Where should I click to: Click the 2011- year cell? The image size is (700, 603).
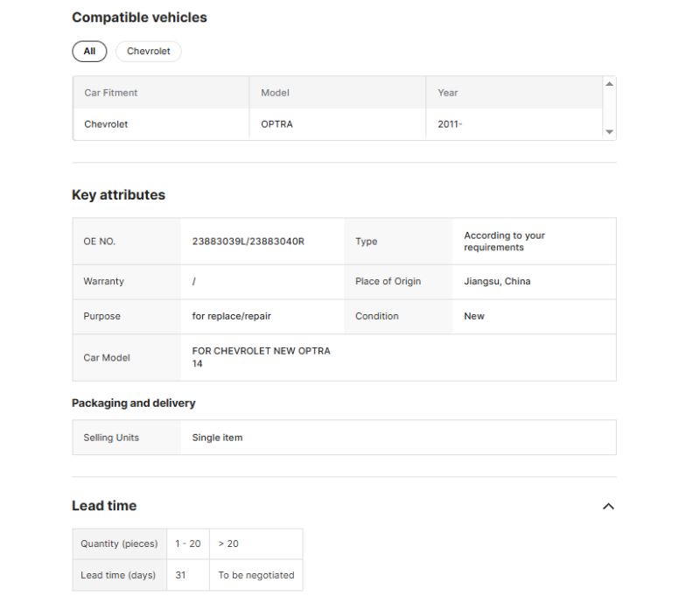coord(450,124)
